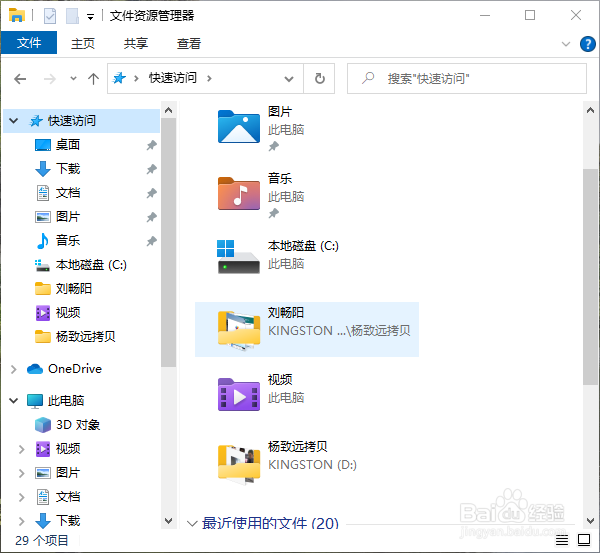Image resolution: width=600 pixels, height=553 pixels.
Task: Expand 文档 under 此电脑
Action: point(21,498)
